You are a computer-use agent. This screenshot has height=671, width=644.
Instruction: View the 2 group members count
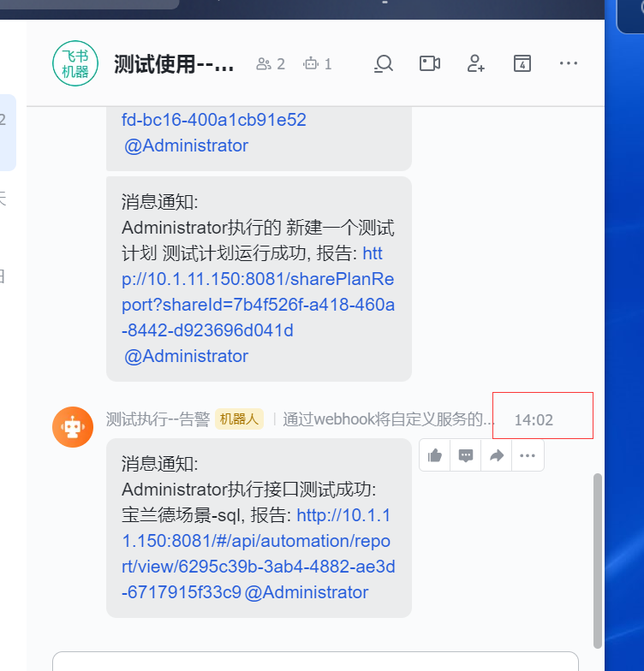tap(271, 64)
